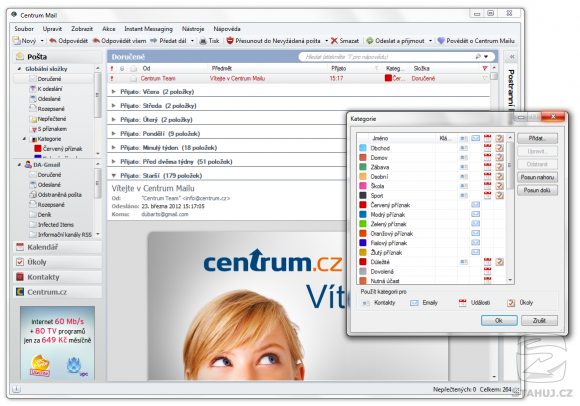Screen dimensions: 580x406
Task: Open the Soubor menu
Action: click(24, 28)
